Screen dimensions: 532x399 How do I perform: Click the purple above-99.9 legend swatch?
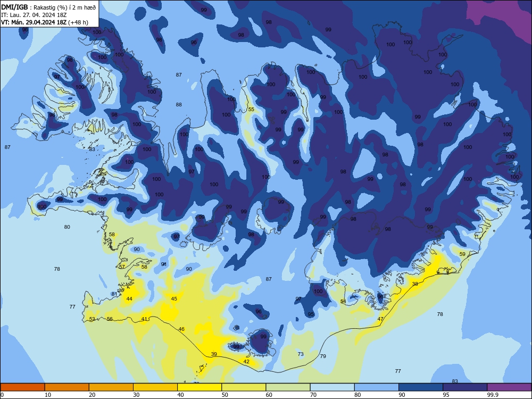point(509,387)
